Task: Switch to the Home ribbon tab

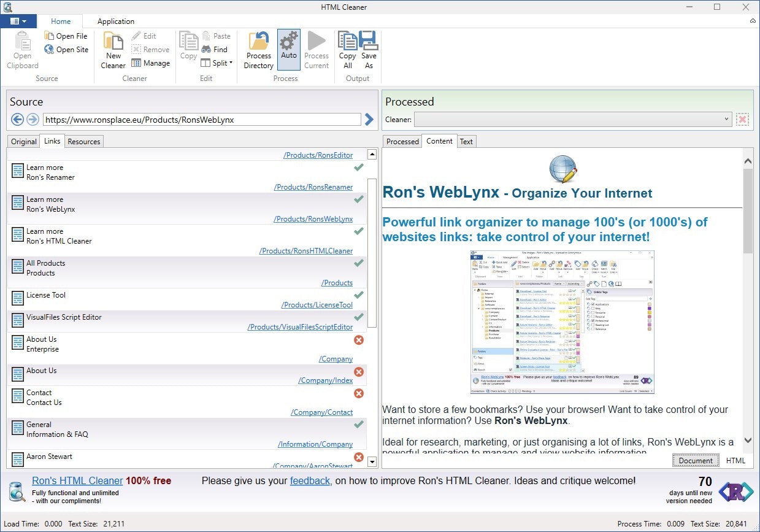Action: tap(61, 21)
